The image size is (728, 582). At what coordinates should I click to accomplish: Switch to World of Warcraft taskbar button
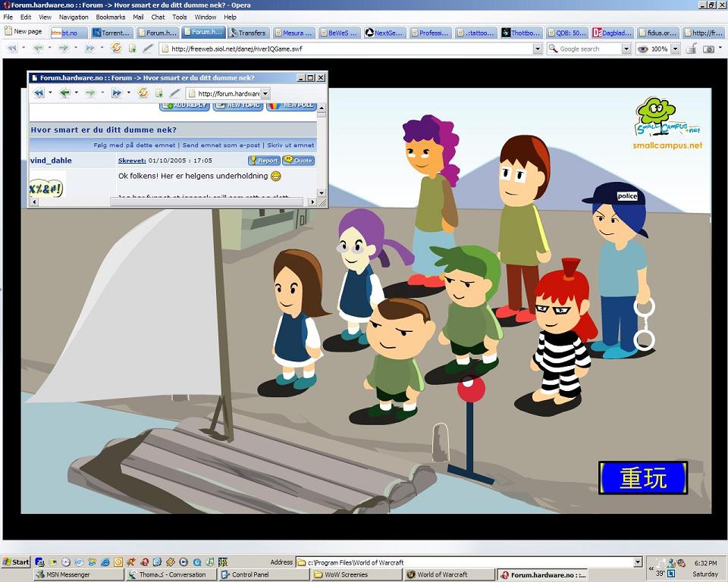point(448,574)
